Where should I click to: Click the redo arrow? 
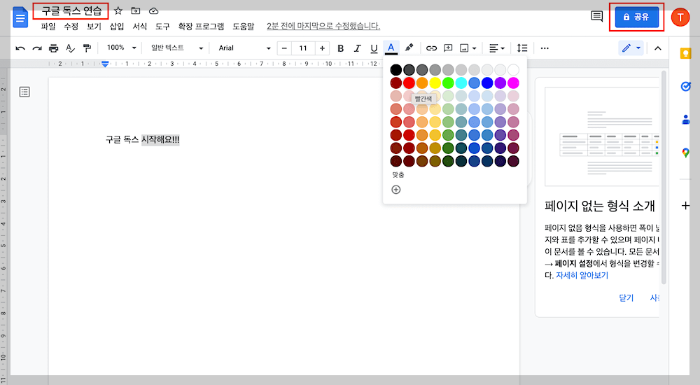coord(37,48)
